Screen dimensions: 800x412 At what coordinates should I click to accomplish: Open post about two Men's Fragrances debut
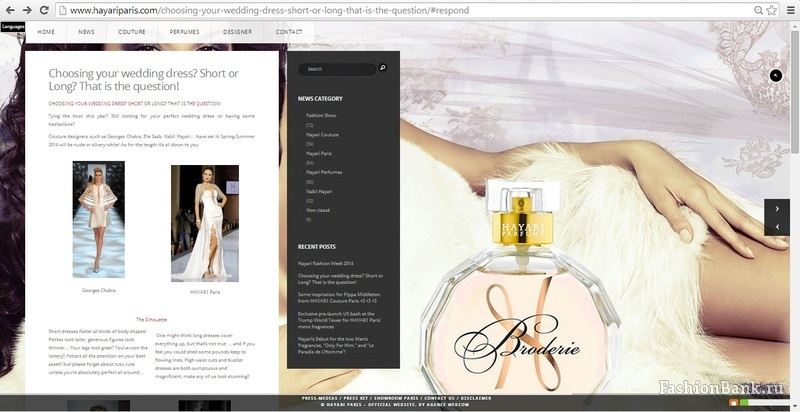click(x=337, y=345)
